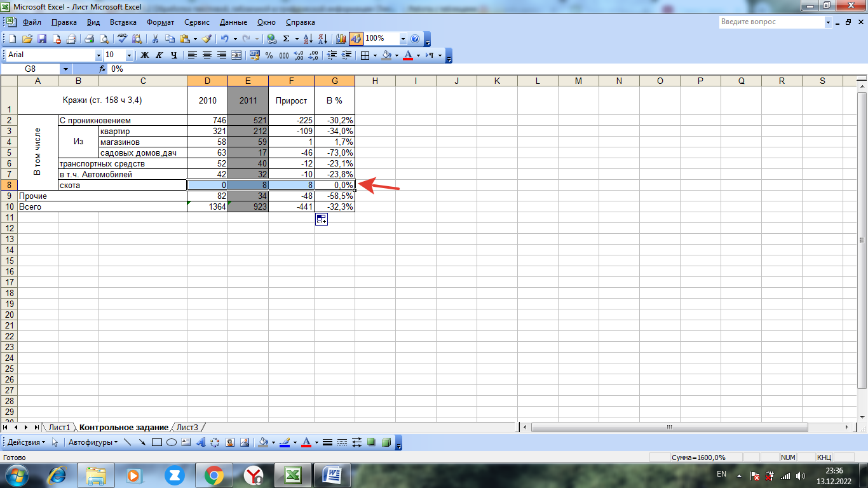Apply percent style to the cell
The width and height of the screenshot is (868, 488).
269,55
